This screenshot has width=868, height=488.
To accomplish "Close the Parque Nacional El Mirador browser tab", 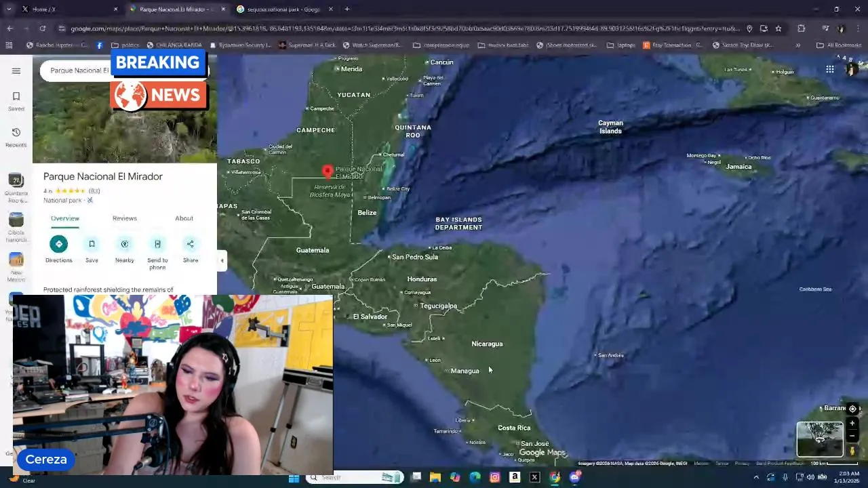I will click(x=223, y=9).
